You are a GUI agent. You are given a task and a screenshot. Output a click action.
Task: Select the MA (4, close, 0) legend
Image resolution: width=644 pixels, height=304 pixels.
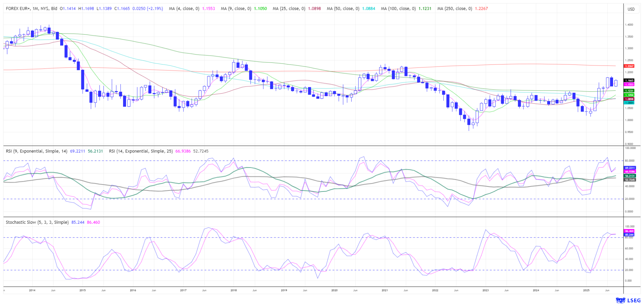pos(184,8)
